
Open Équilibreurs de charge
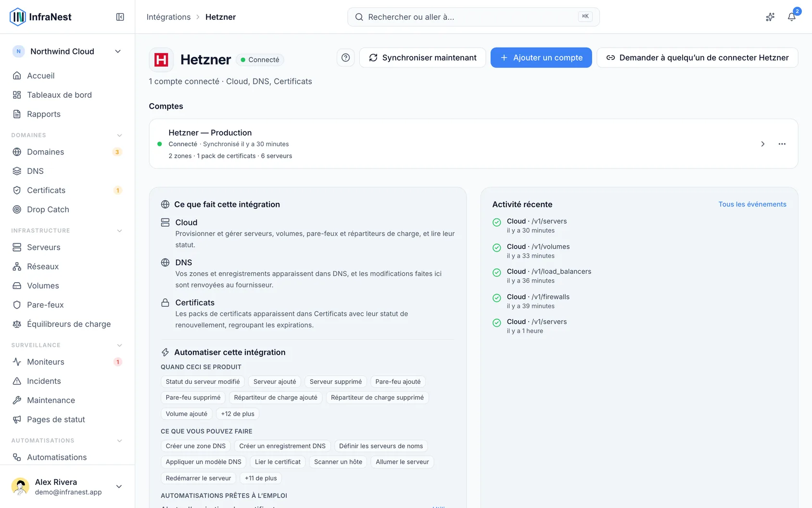point(67,324)
